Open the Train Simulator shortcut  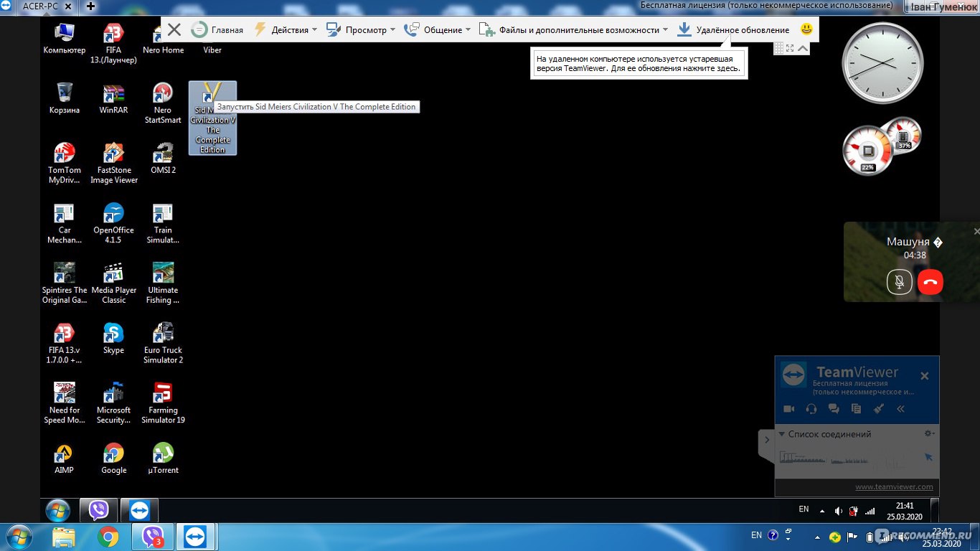coord(163,224)
